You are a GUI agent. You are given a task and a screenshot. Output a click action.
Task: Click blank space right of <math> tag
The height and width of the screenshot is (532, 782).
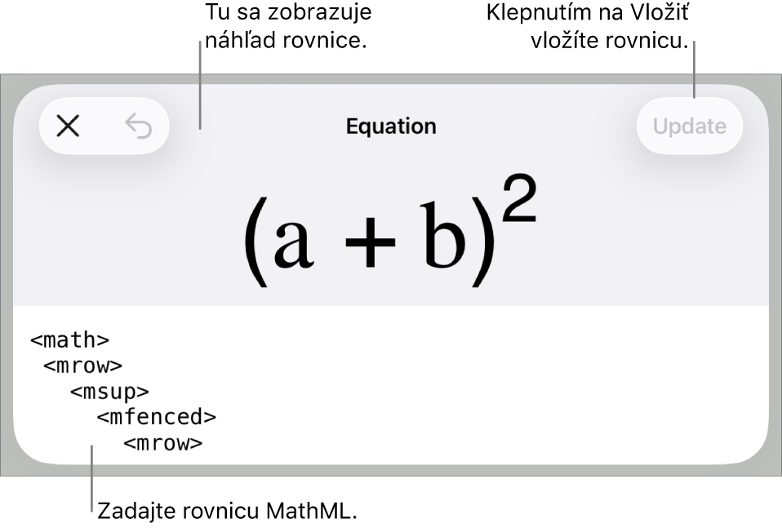pos(408,339)
